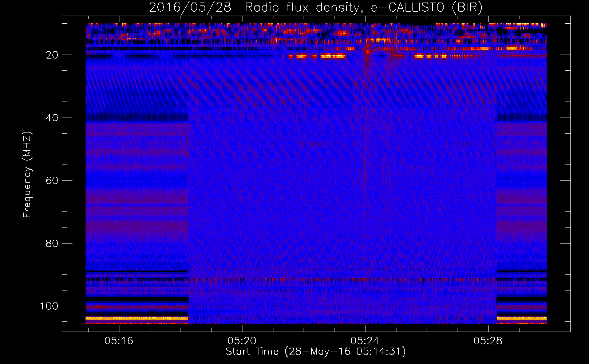Screen dimensions: 589x364
Task: Click the '20' frequency tick label
Action: pyautogui.click(x=52, y=55)
